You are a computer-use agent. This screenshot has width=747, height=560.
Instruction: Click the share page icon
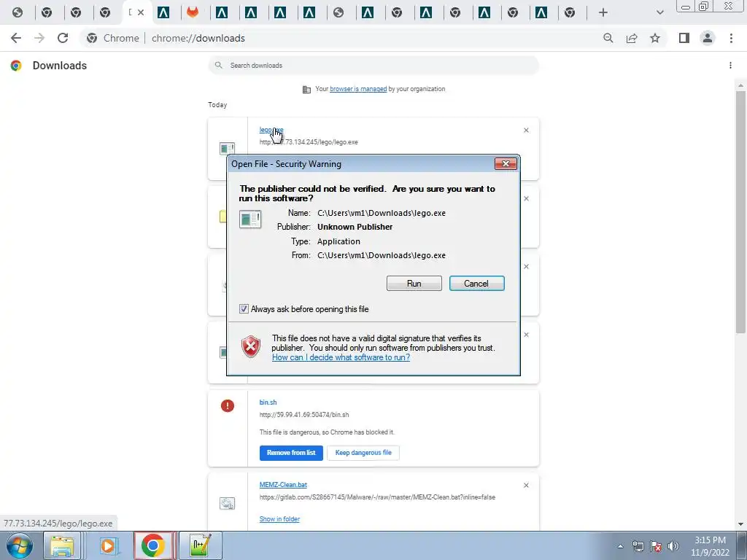pos(632,38)
